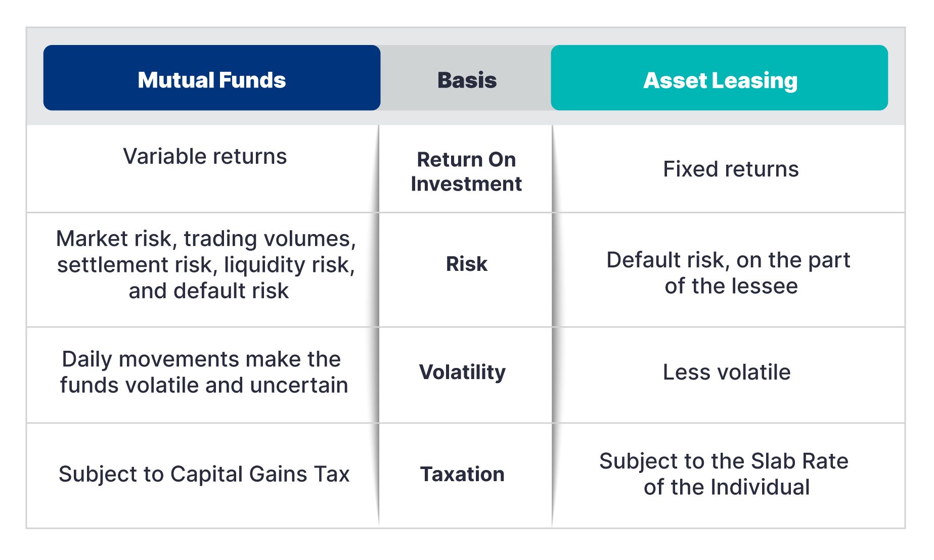The height and width of the screenshot is (560, 934).
Task: Select Subject to Capital Gains Tax cell
Action: 204,474
